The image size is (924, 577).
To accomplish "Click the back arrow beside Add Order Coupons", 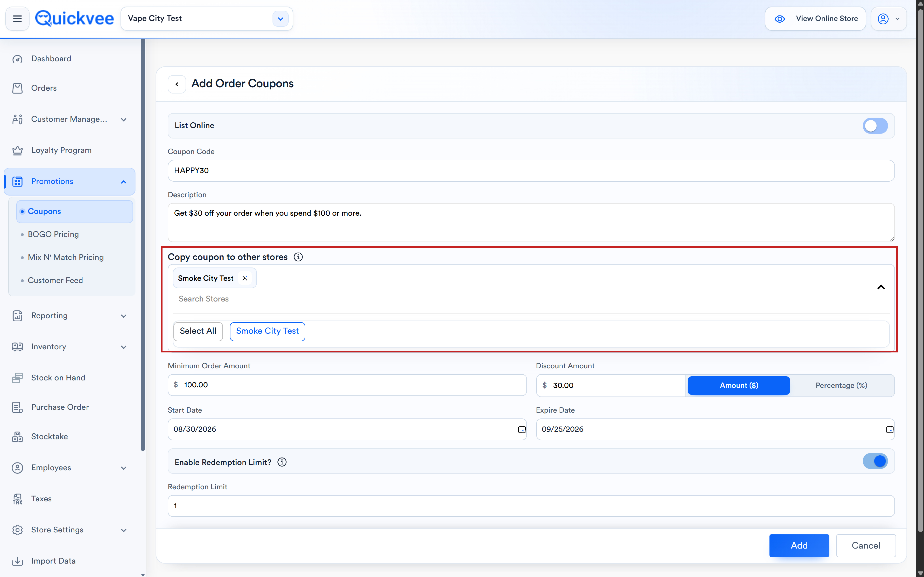I will [x=177, y=84].
